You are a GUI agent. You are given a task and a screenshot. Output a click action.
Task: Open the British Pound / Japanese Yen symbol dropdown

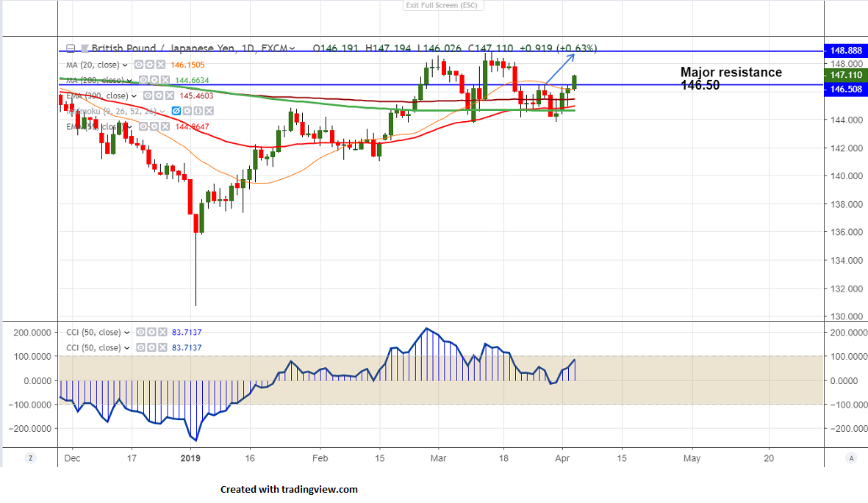pos(292,48)
